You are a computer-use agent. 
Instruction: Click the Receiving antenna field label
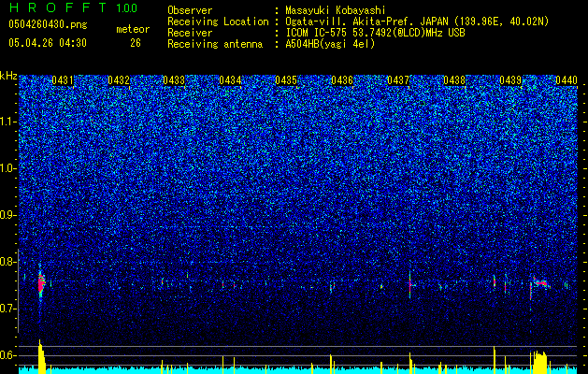215,44
